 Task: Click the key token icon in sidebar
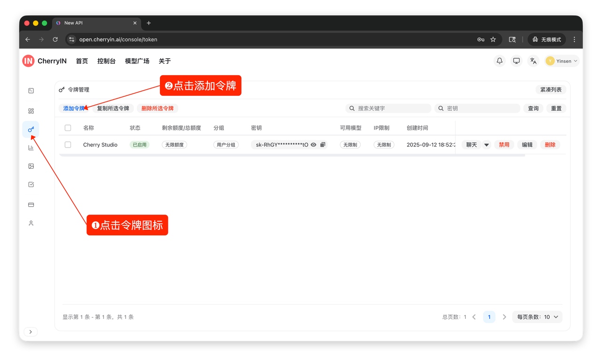[31, 129]
